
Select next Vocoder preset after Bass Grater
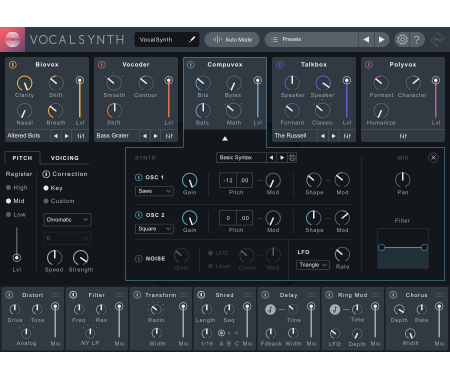(156, 136)
